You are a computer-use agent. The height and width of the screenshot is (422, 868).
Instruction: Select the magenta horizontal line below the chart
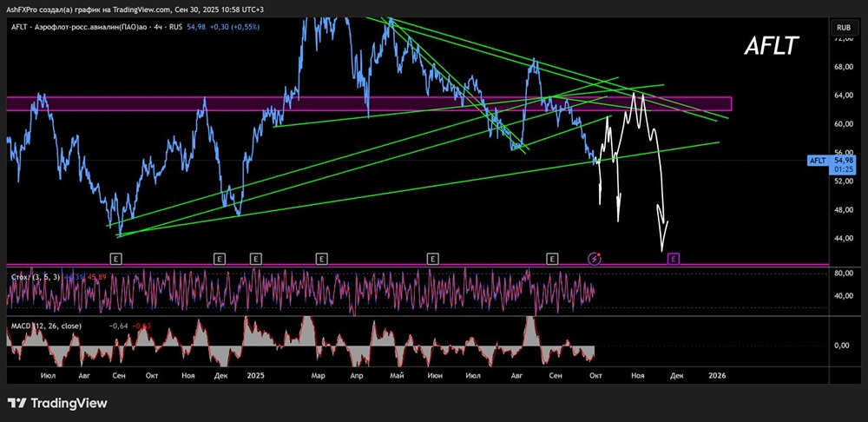[418, 265]
